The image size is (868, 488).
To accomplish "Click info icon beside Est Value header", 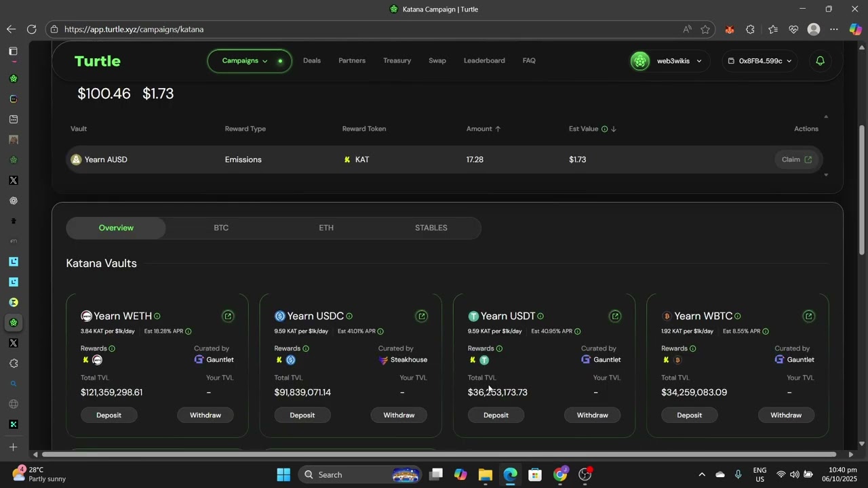I will (x=604, y=129).
